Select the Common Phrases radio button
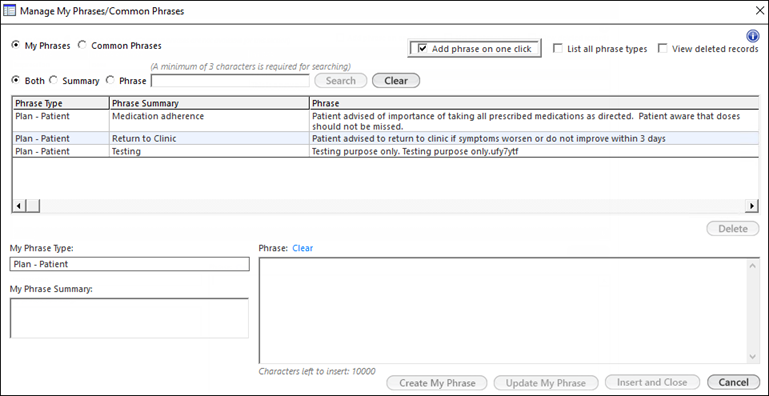The image size is (769, 396). 82,46
